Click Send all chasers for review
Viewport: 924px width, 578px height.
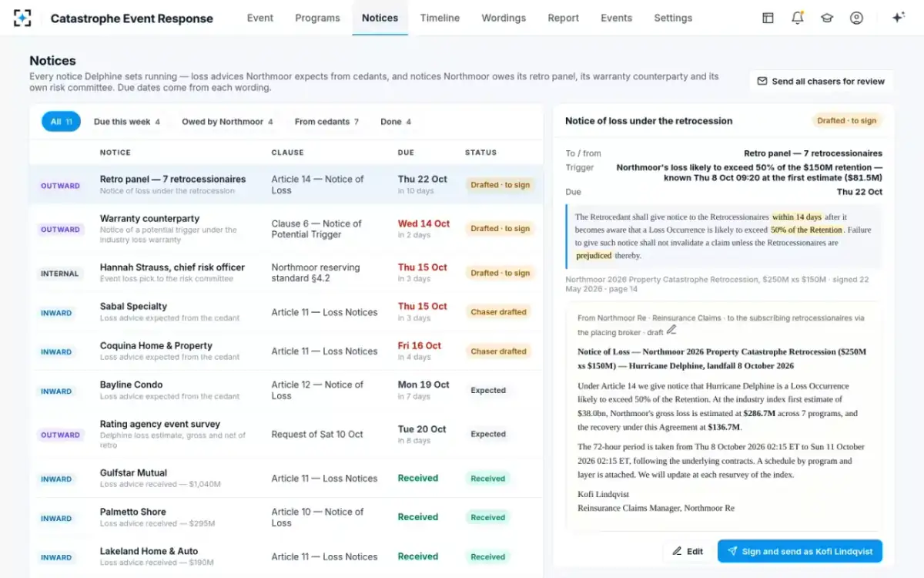(821, 81)
